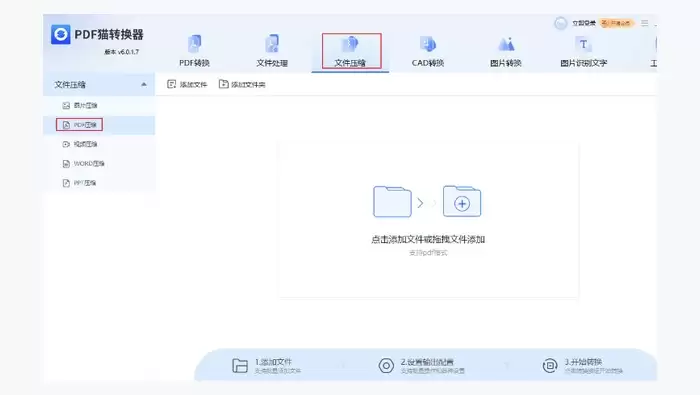Image resolution: width=700 pixels, height=395 pixels.
Task: Open the 图片识别文字 tab
Action: (583, 51)
